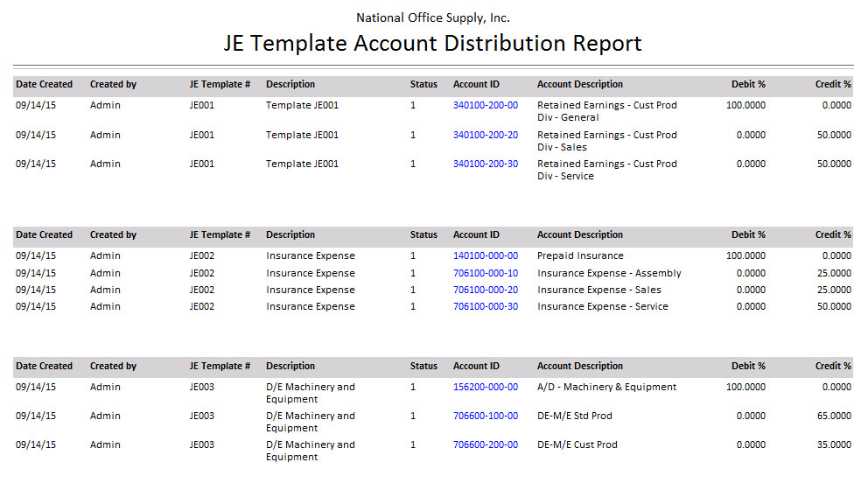
Task: Follow account link 706600-200-00
Action: (x=485, y=444)
